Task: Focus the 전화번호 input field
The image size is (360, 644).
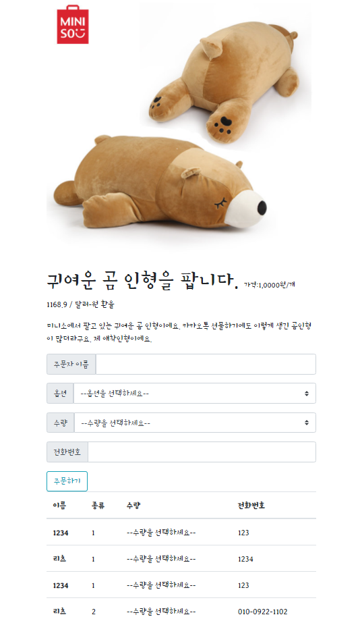Action: (x=202, y=452)
